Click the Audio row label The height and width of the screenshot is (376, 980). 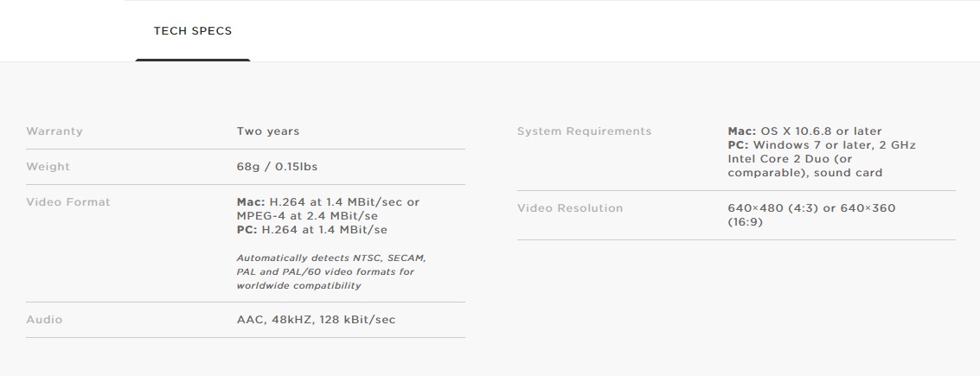point(44,320)
